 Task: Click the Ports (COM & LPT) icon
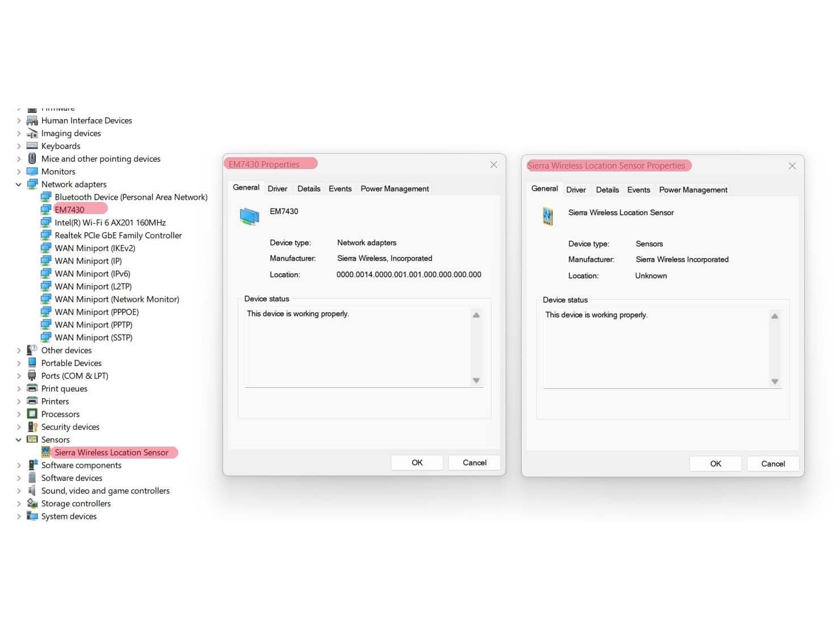click(x=32, y=376)
